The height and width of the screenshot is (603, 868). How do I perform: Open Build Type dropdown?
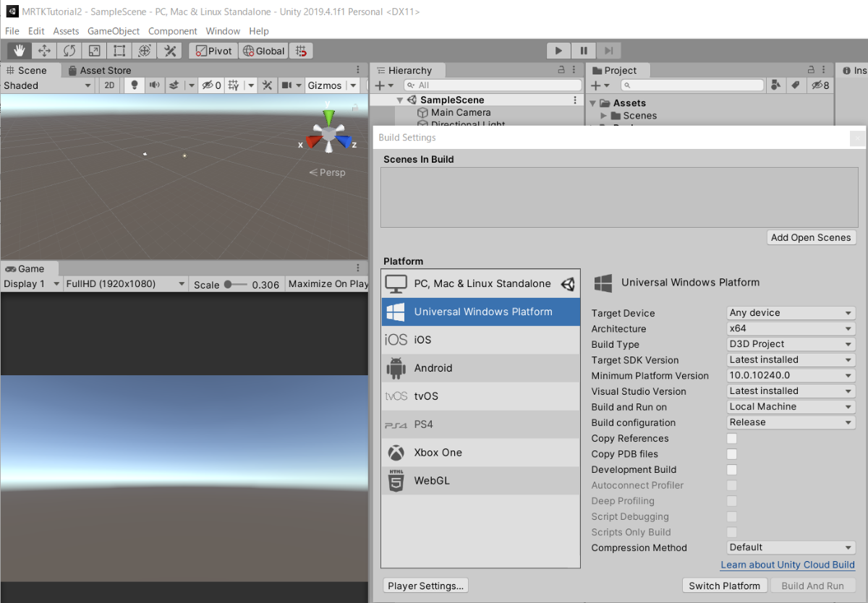pos(791,344)
